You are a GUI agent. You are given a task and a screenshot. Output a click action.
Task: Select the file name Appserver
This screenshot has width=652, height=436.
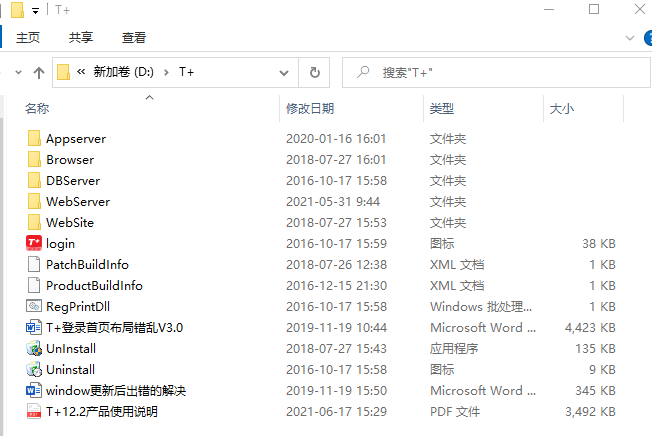coord(76,139)
